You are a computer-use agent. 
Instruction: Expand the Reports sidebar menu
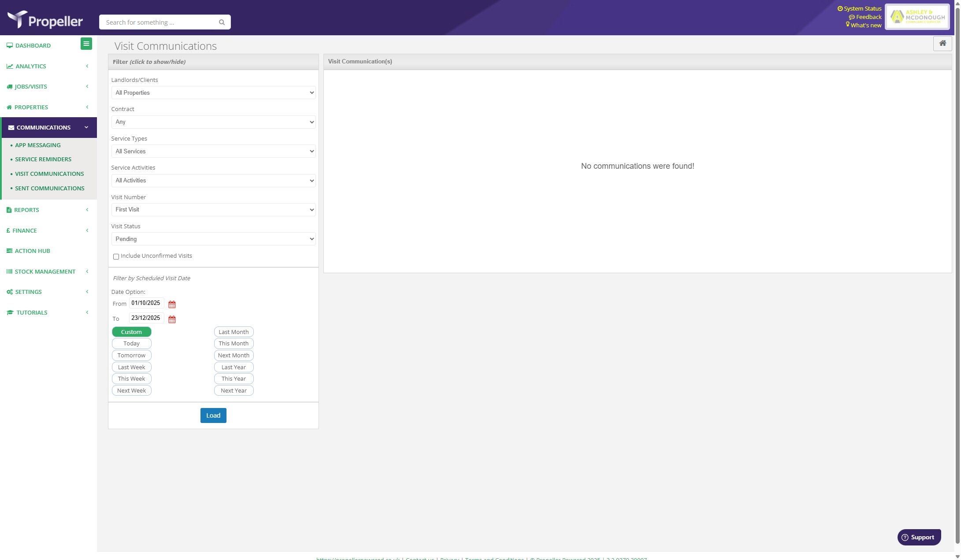[26, 210]
